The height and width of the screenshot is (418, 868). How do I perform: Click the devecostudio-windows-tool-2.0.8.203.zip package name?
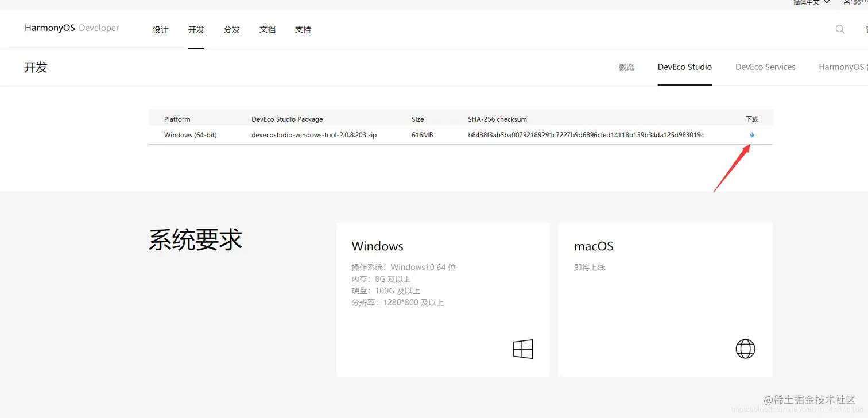(x=314, y=135)
